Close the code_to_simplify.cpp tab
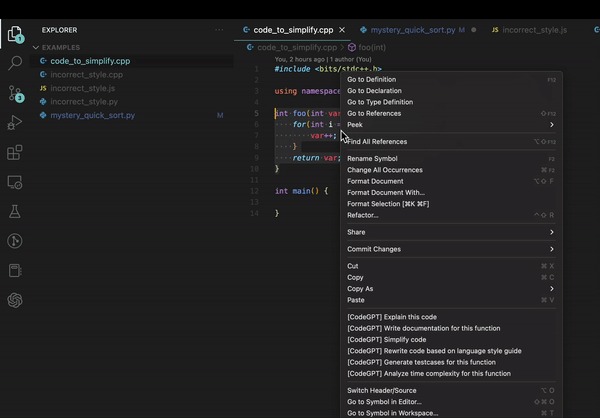The width and height of the screenshot is (600, 418). click(x=342, y=30)
